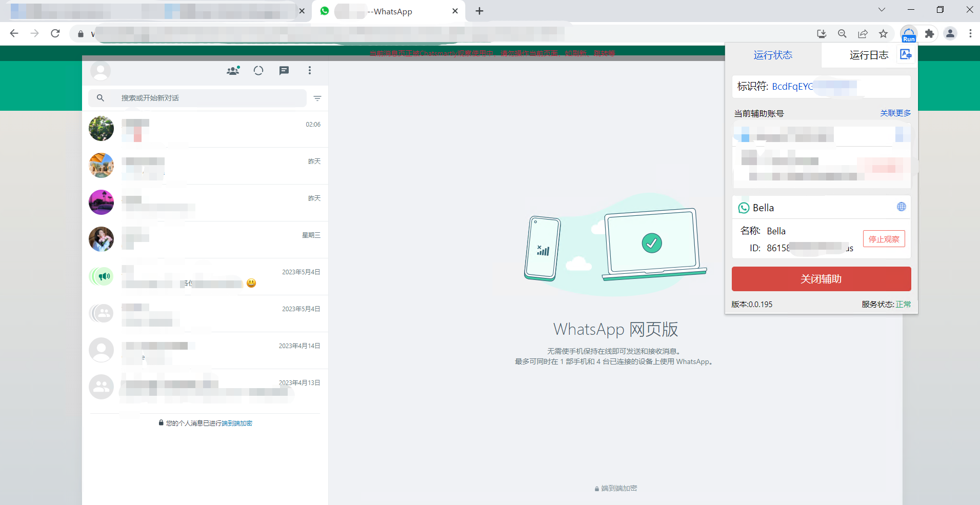Viewport: 980px width, 505px height.
Task: Open the chat dated 2023年5月4日 with group avatar
Action: (x=205, y=313)
